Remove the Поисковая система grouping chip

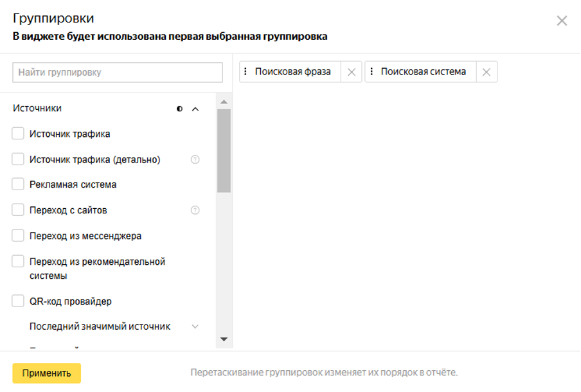click(487, 72)
